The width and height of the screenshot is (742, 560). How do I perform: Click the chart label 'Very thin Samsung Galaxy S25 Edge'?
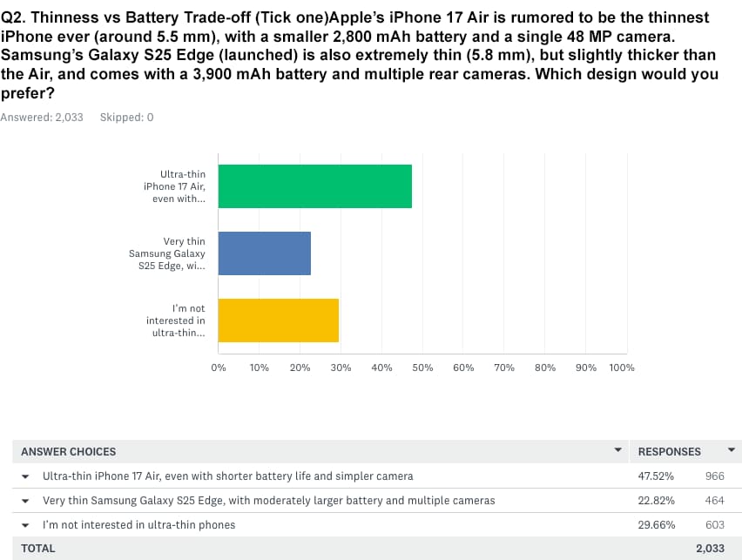tap(172, 253)
